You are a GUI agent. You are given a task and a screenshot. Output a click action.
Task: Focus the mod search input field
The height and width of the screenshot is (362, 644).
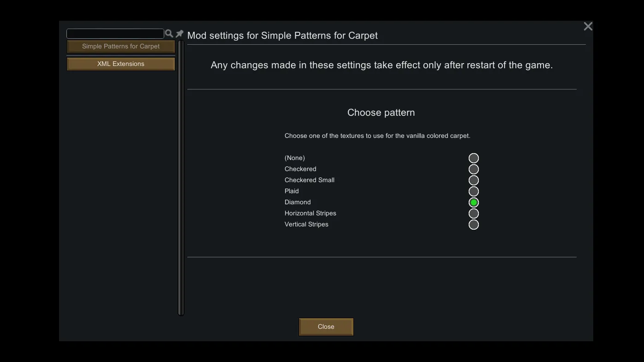(115, 34)
